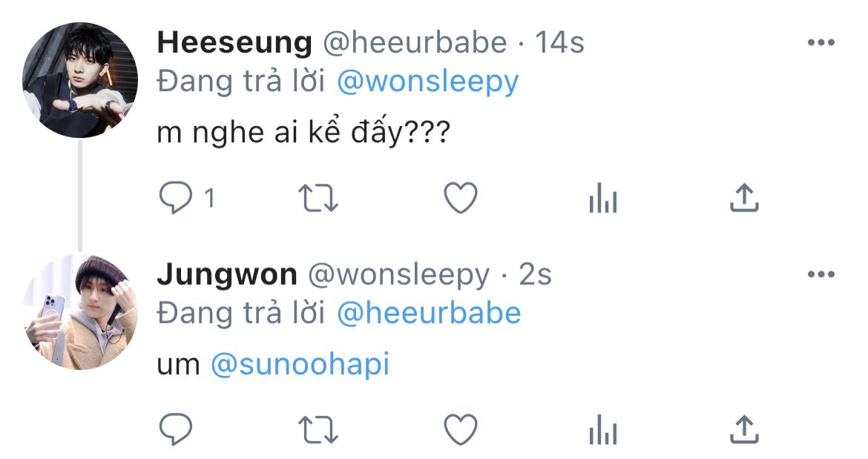Open the @wonsleepy mention in Heeseung's reply
The width and height of the screenshot is (868, 459).
pos(428,82)
